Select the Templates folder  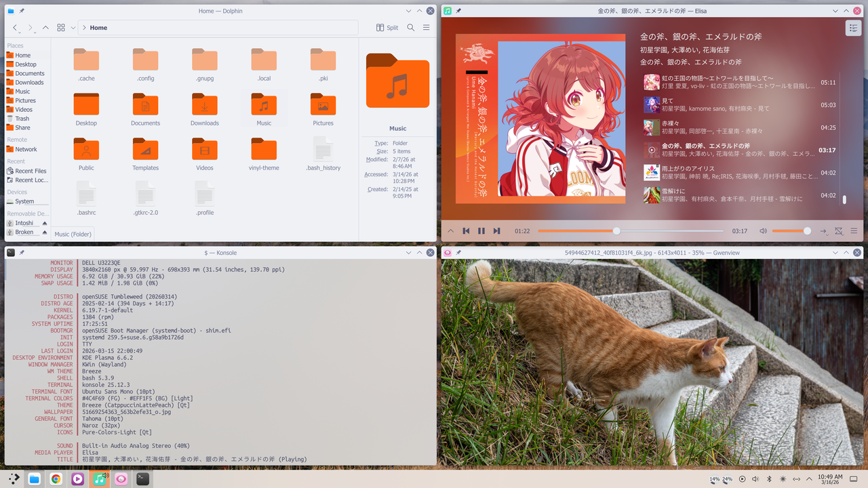[145, 155]
